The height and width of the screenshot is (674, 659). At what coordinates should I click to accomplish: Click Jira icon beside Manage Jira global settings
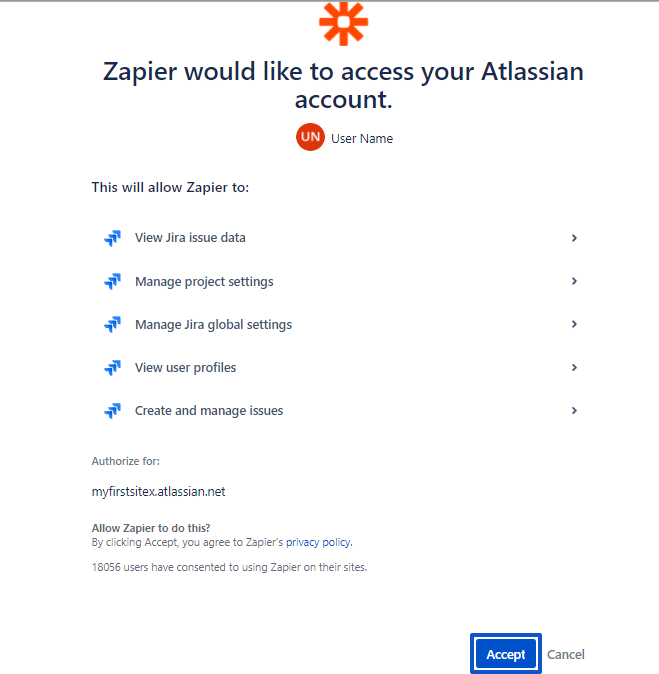113,325
